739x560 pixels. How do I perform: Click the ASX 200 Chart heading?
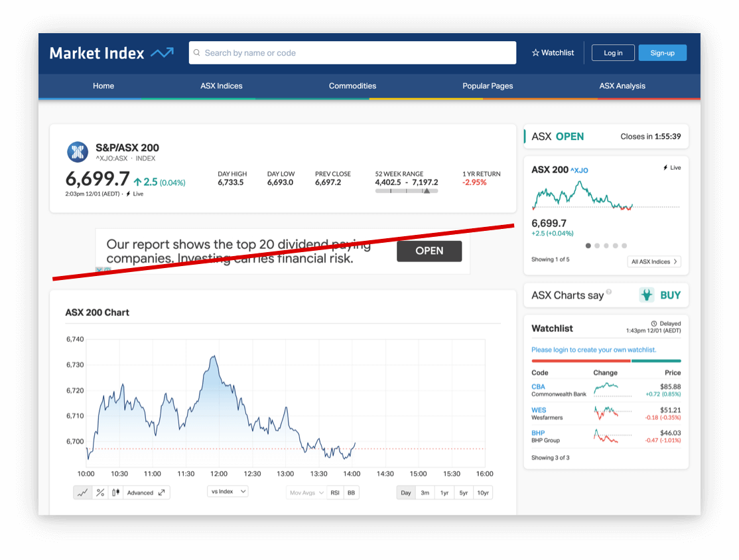[x=97, y=313]
